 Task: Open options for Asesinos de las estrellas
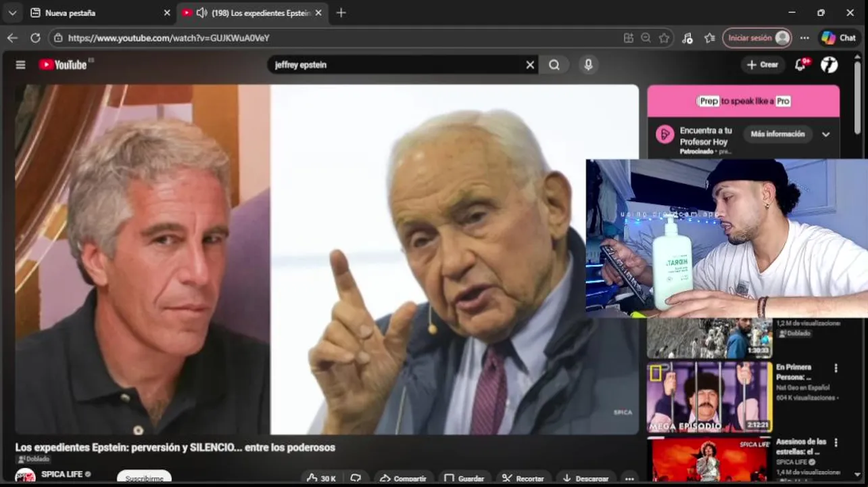coord(836,443)
